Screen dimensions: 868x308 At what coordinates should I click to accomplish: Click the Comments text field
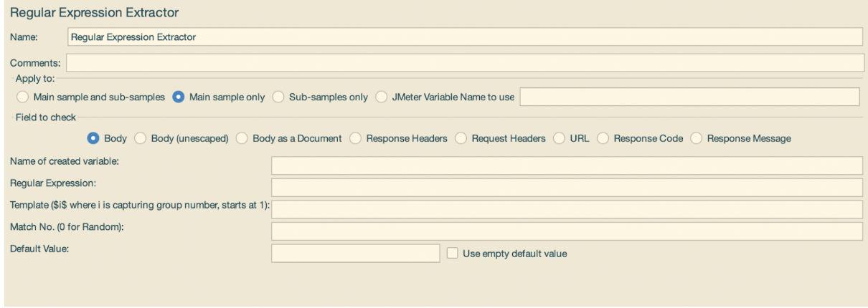[465, 63]
